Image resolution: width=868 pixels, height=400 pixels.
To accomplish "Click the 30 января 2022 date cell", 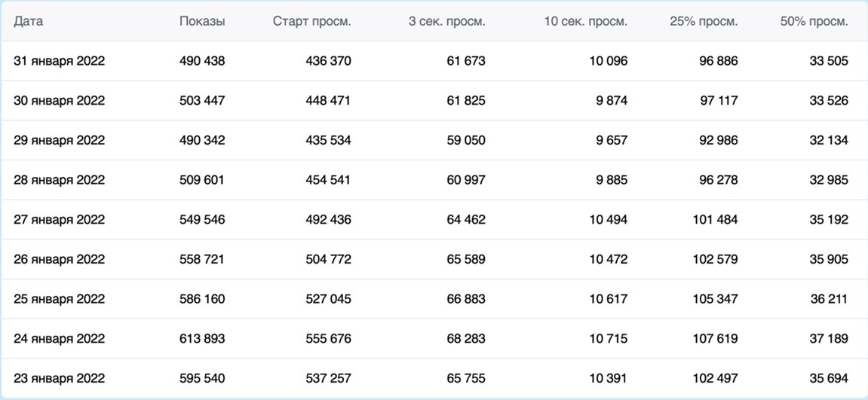I will tap(59, 101).
